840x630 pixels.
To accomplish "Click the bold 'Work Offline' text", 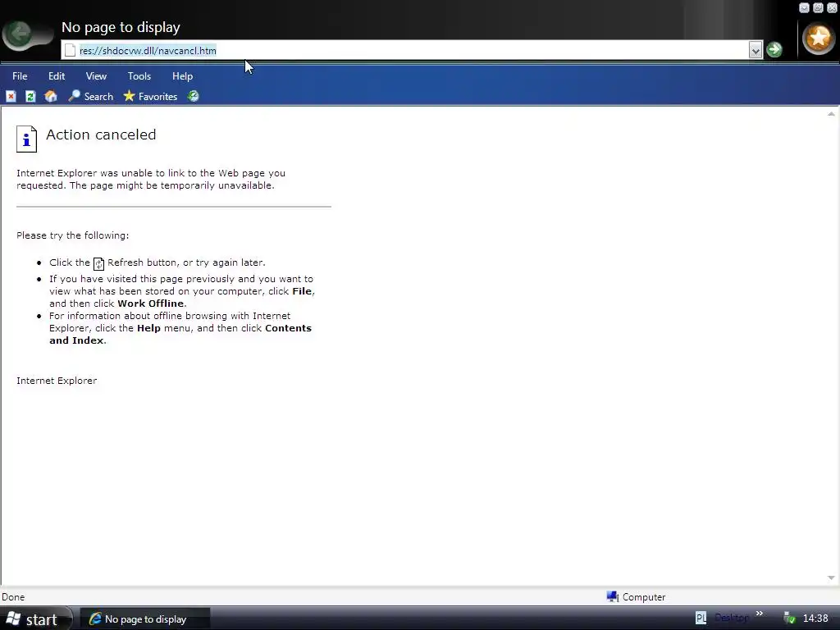I will (151, 304).
